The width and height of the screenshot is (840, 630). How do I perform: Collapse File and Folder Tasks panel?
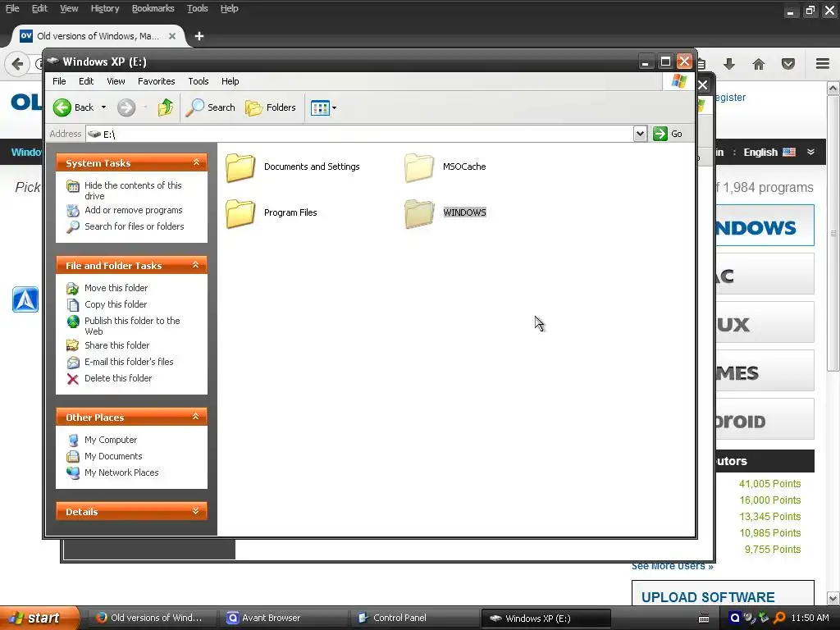click(x=196, y=265)
